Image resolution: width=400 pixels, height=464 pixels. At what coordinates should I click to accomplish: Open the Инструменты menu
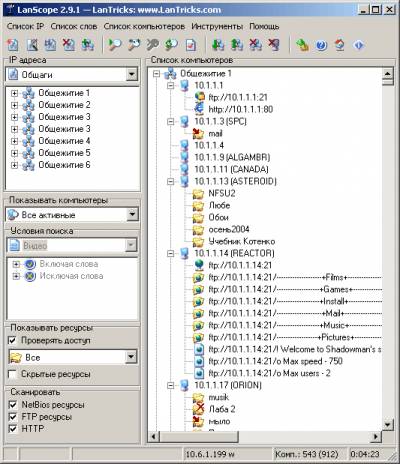pyautogui.click(x=217, y=26)
